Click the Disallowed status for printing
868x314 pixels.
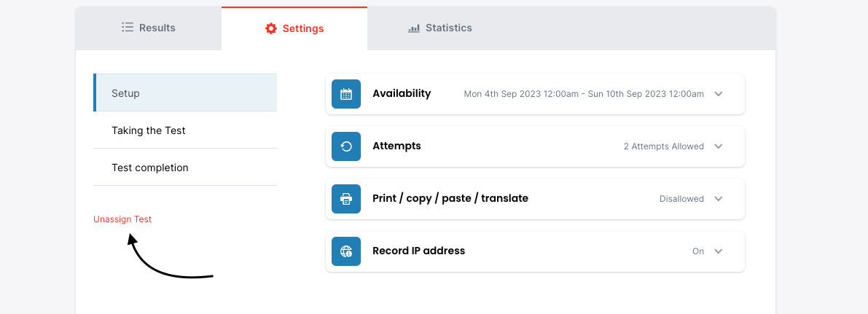[x=681, y=199]
